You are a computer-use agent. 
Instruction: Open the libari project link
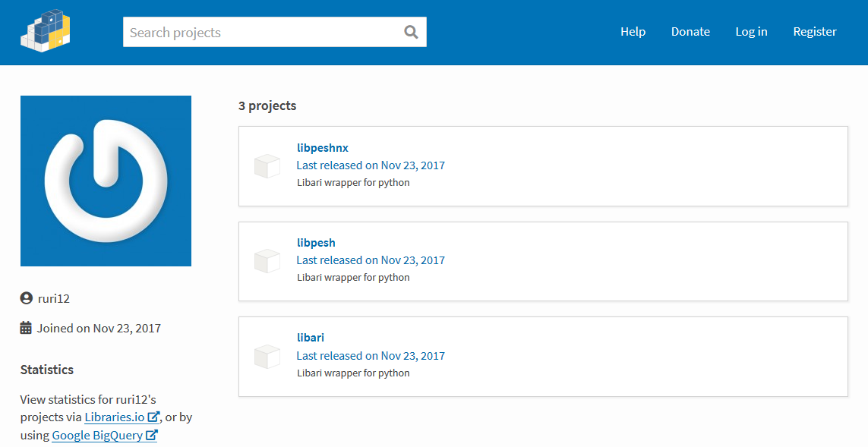311,337
